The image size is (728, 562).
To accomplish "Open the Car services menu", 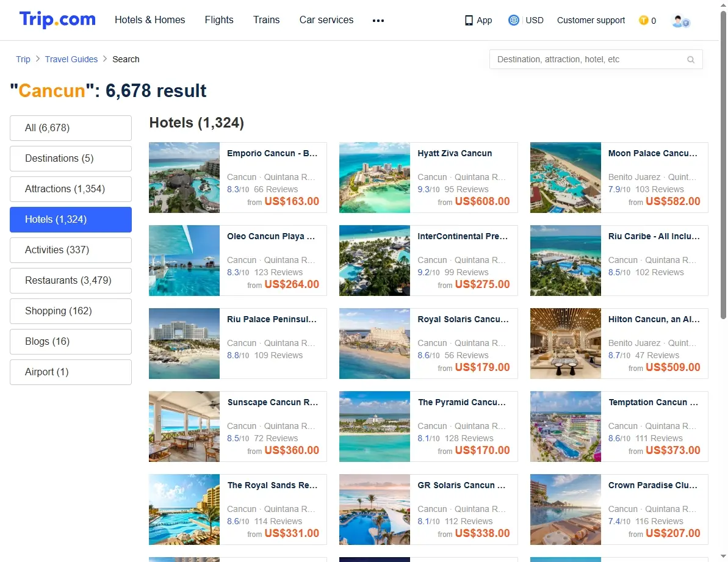I will coord(326,20).
